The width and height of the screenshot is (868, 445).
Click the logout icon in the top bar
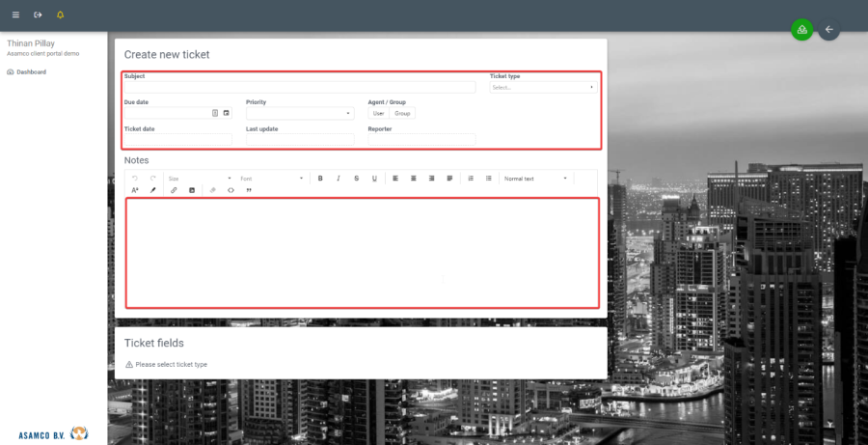[38, 15]
